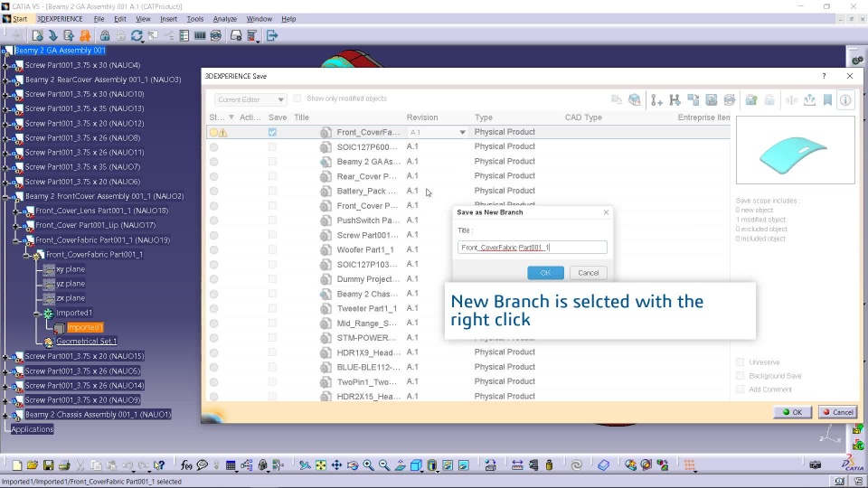Click the 3D box preview icon in Save dialog

coord(635,100)
